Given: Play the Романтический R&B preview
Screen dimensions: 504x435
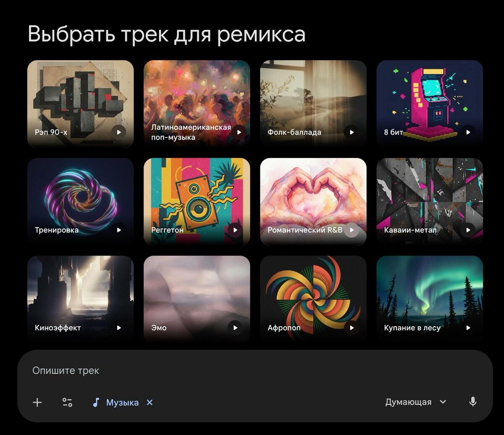Looking at the screenshot, I should [x=352, y=230].
